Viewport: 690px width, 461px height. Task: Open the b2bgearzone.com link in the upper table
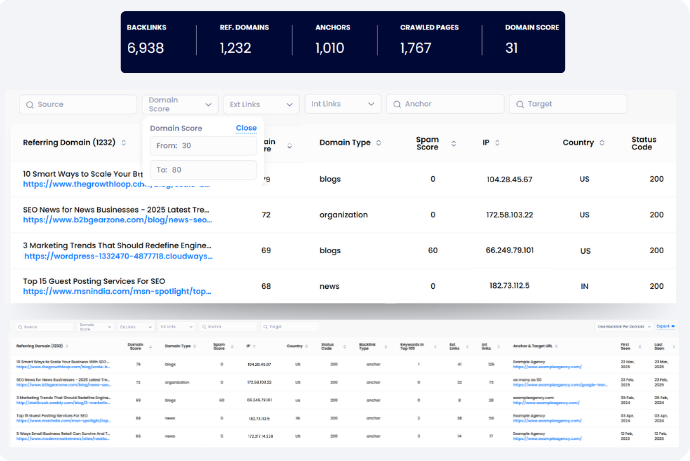(x=117, y=220)
